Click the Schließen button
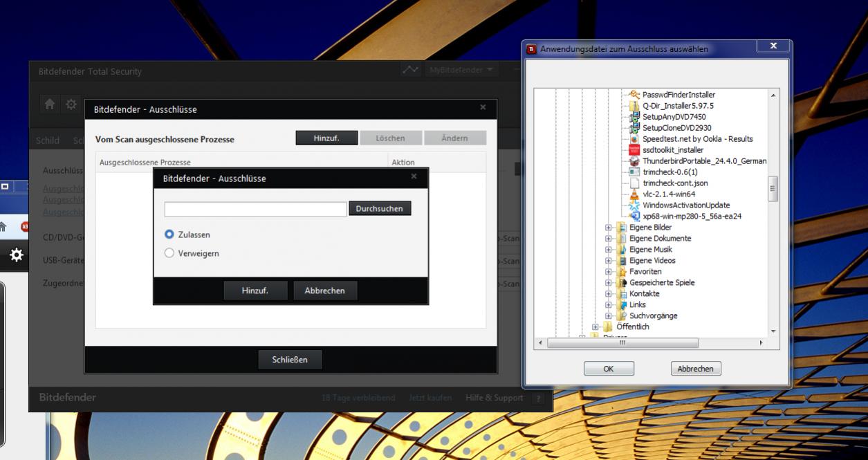868x460 pixels. click(290, 360)
